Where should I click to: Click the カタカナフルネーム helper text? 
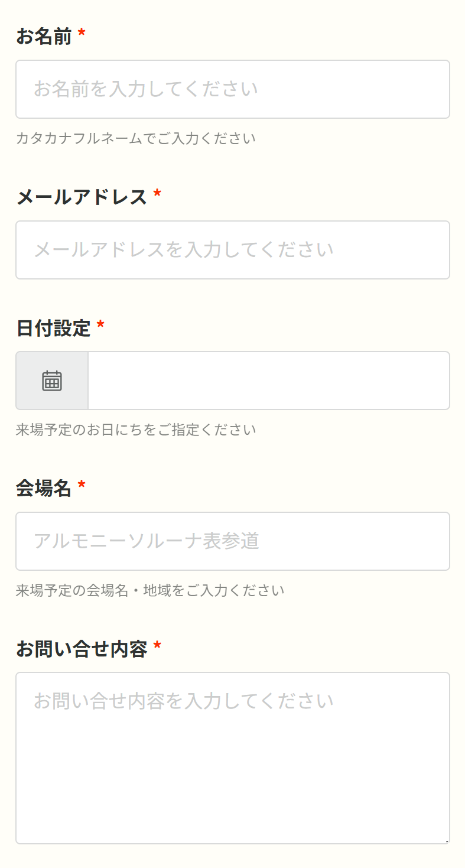pyautogui.click(x=135, y=138)
